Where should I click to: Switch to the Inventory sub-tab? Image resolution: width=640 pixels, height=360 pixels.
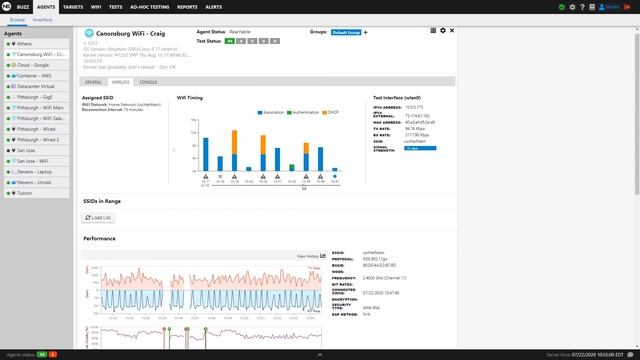(x=42, y=20)
